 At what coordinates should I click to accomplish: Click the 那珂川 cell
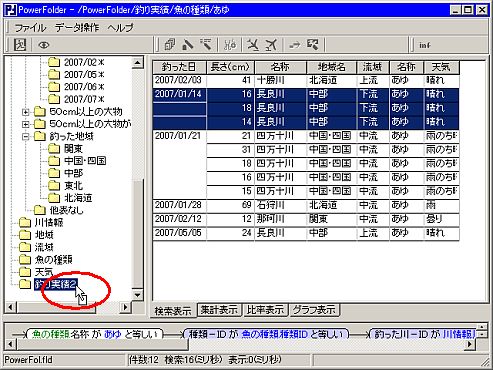tap(280, 220)
